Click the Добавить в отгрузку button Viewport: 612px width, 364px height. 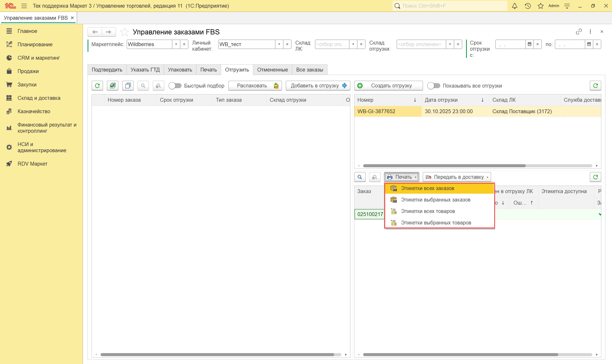[318, 86]
